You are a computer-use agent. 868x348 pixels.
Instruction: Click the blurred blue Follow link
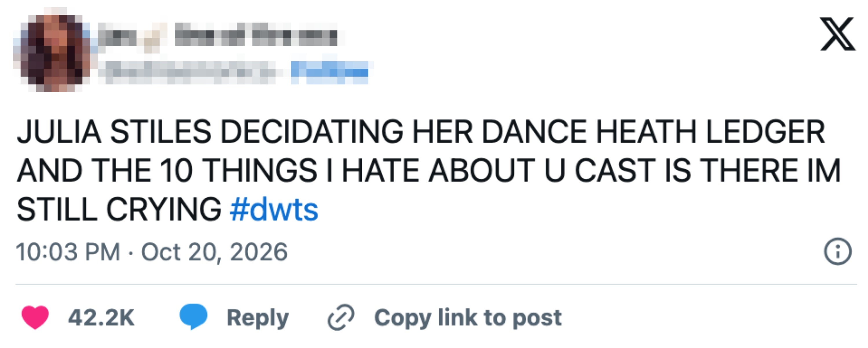(330, 72)
